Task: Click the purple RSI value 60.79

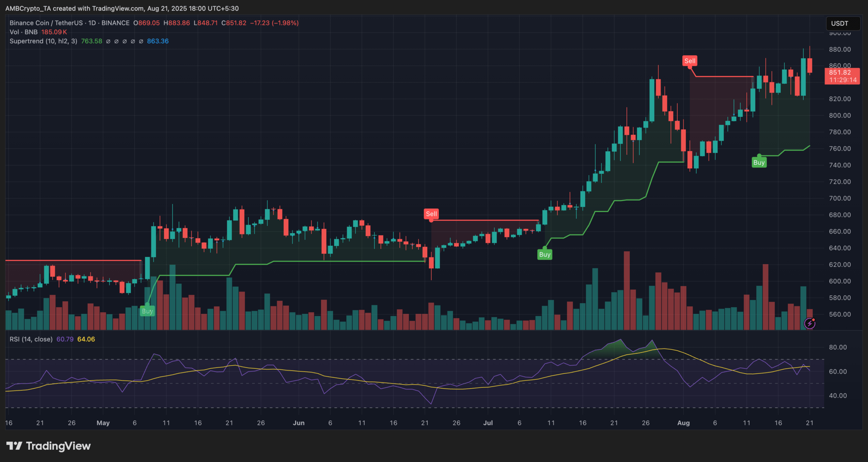Action: tap(65, 339)
